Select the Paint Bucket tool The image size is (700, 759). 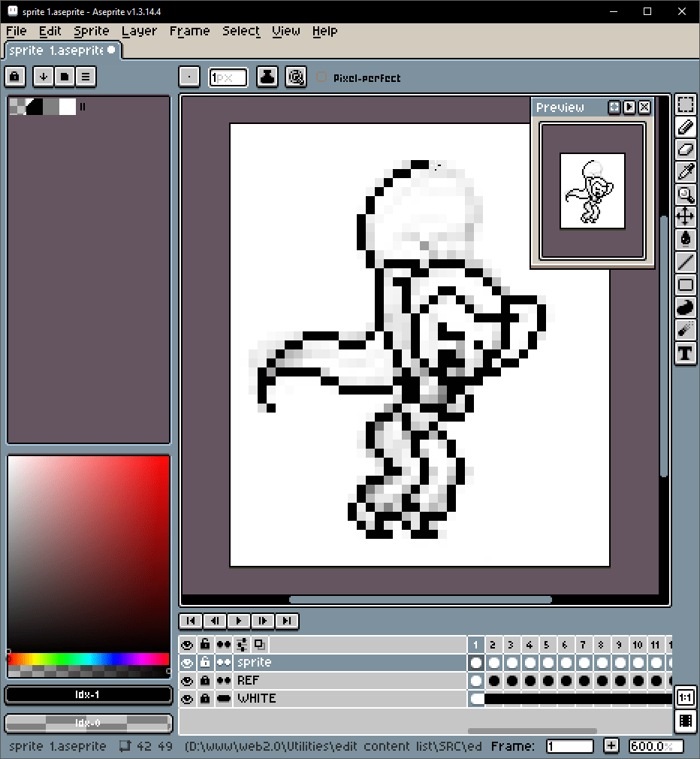(685, 239)
